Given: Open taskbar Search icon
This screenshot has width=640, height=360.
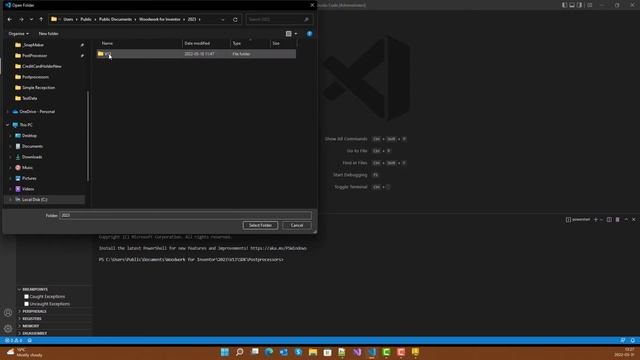Looking at the screenshot, I should 240,352.
